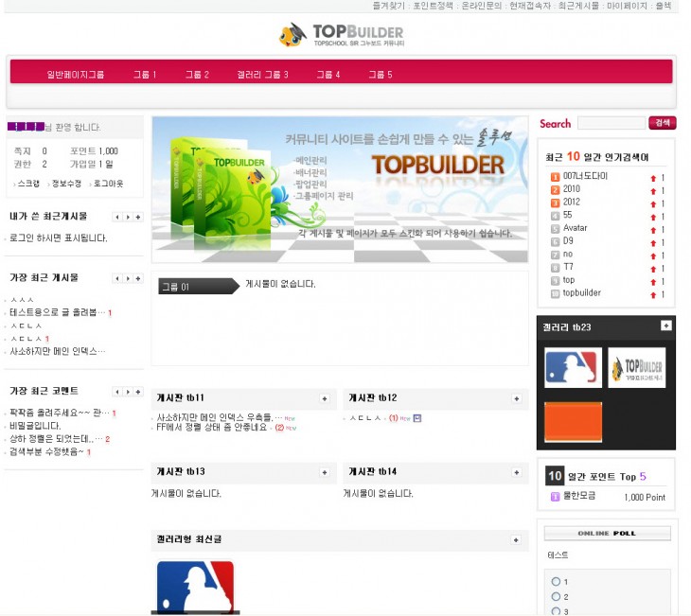Select poll option 1 radio button
This screenshot has width=691, height=616.
tap(556, 581)
